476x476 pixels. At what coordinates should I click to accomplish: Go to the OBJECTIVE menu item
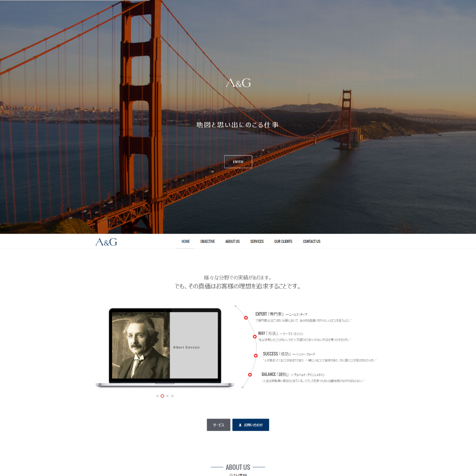(207, 241)
